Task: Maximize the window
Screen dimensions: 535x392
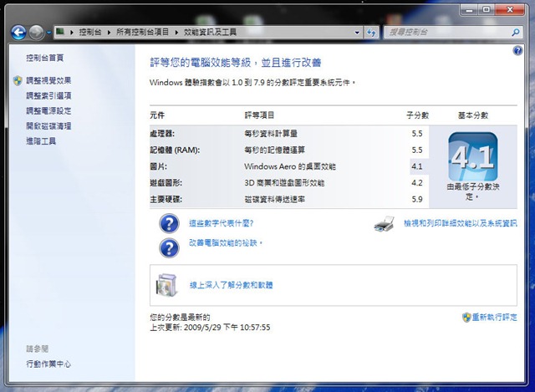Action: click(x=487, y=10)
